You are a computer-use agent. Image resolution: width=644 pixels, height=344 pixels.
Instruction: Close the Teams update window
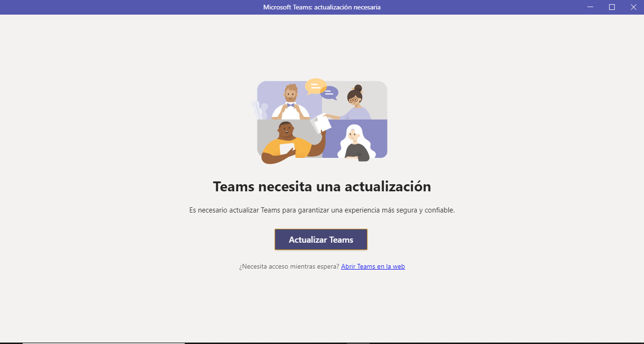coord(633,7)
